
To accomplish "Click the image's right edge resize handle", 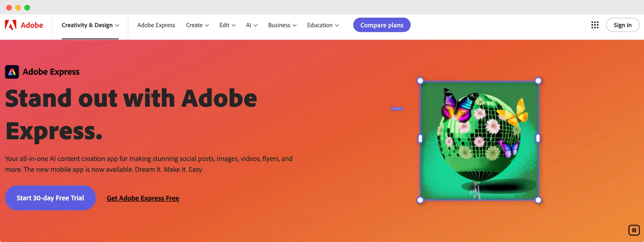I will pos(538,139).
